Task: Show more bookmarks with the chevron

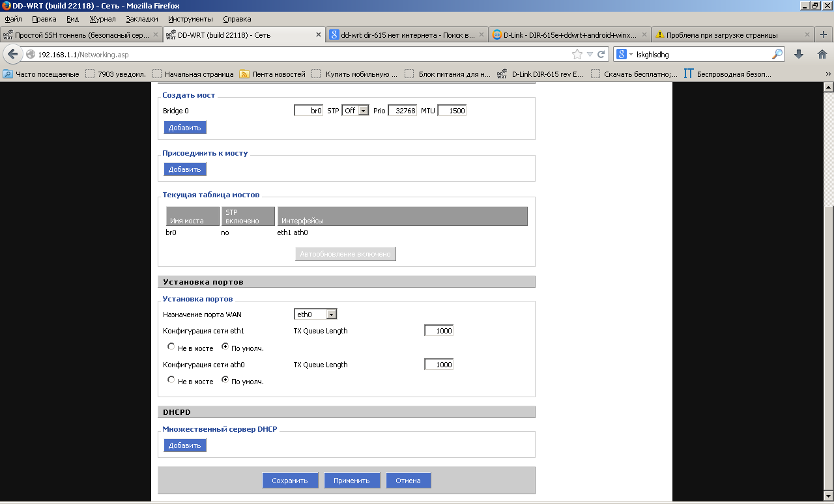Action: (828, 74)
